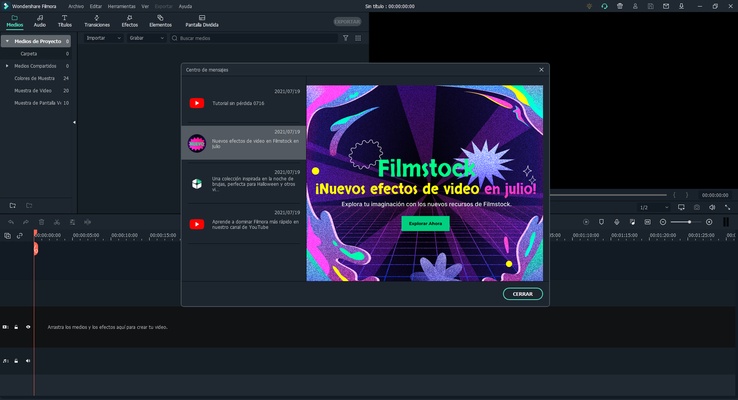Open the Grabar dropdown
Image resolution: width=738 pixels, height=400 pixels.
point(146,38)
